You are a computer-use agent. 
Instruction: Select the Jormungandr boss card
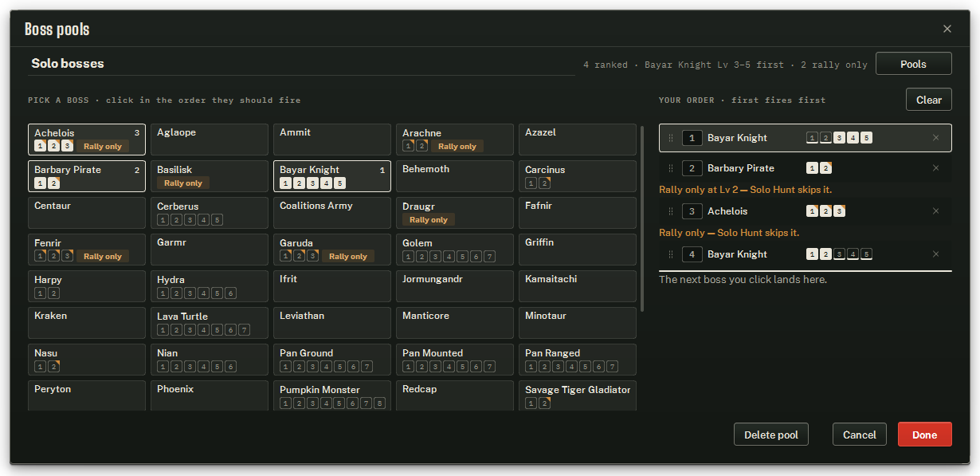455,286
